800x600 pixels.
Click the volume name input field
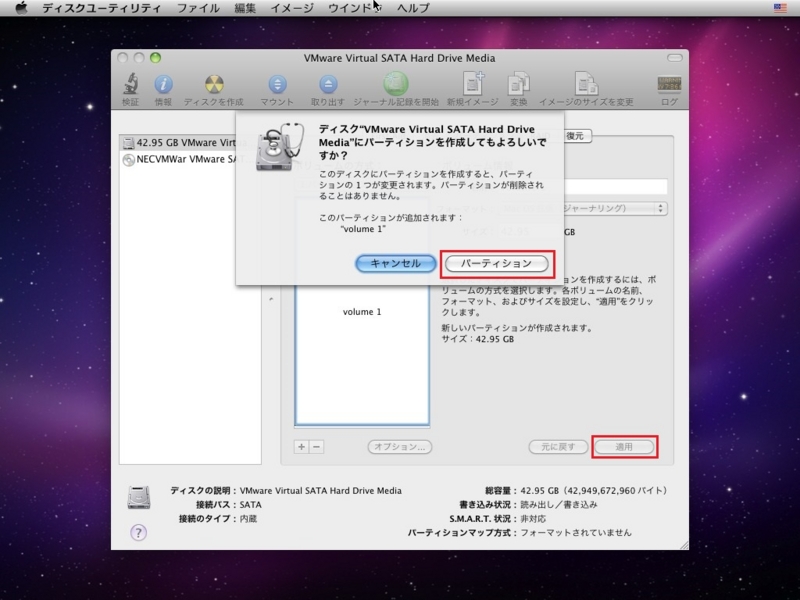click(x=615, y=186)
